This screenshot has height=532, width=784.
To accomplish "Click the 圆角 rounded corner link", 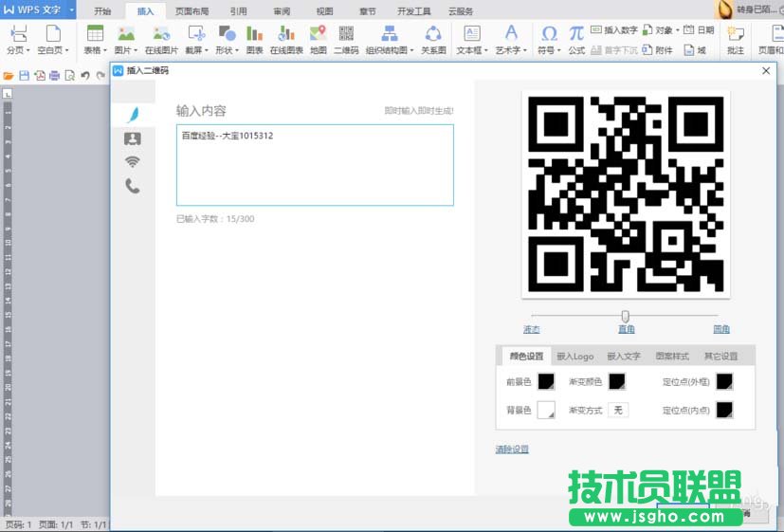I will pos(721,329).
